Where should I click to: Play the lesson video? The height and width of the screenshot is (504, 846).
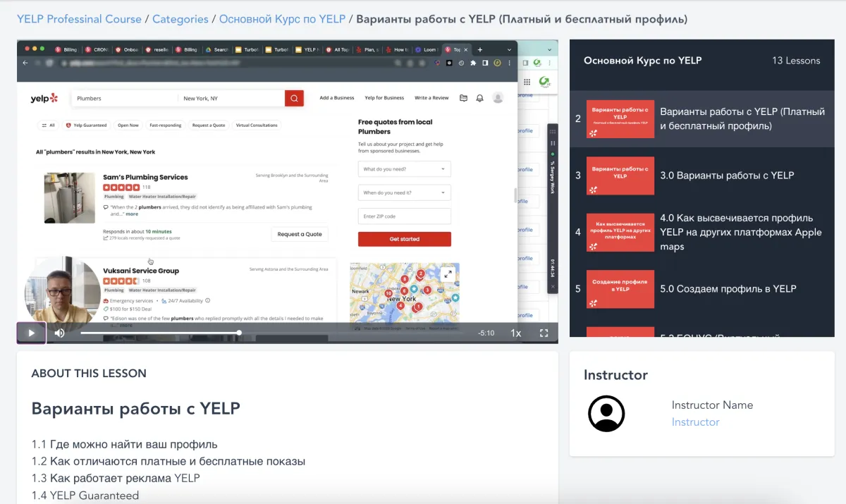coord(31,333)
